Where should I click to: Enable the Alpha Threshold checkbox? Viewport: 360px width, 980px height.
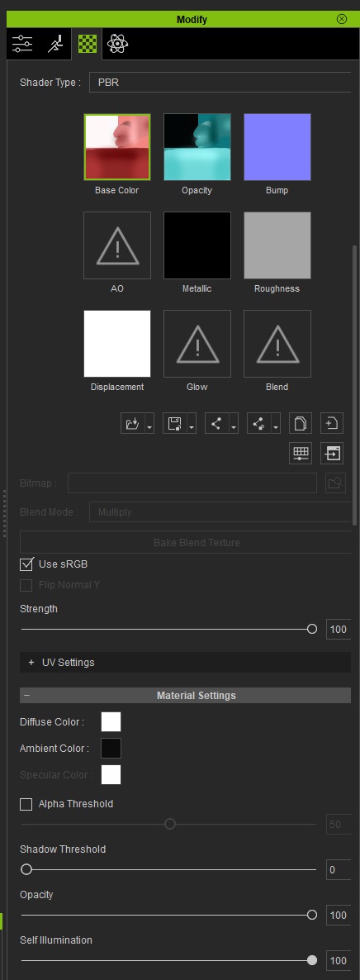point(26,804)
